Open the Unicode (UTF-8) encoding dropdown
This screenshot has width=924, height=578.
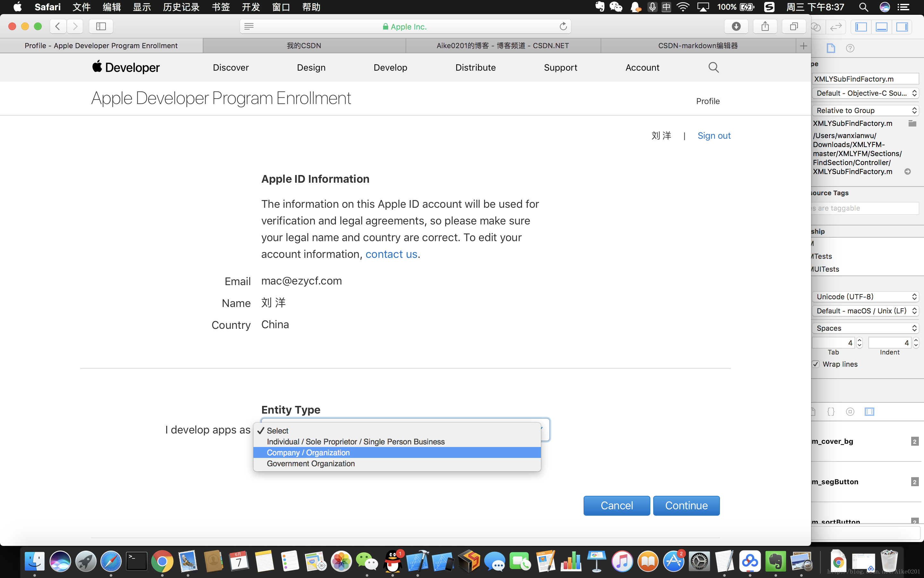865,297
